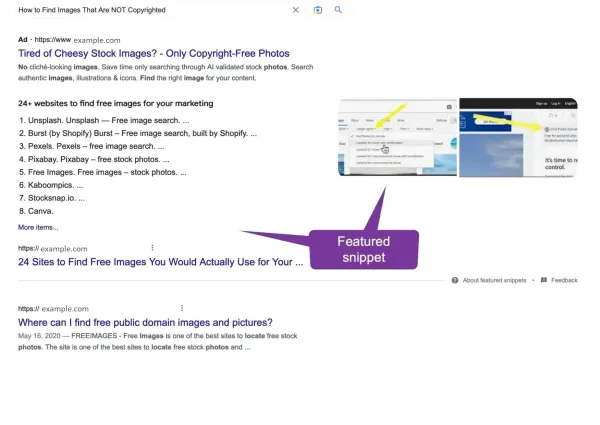The height and width of the screenshot is (425, 600).
Task: Click into the search query field
Action: point(151,10)
